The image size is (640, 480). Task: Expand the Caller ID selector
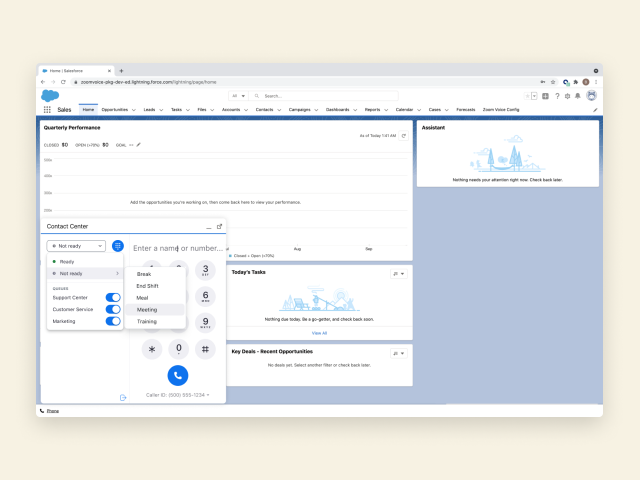click(x=177, y=395)
